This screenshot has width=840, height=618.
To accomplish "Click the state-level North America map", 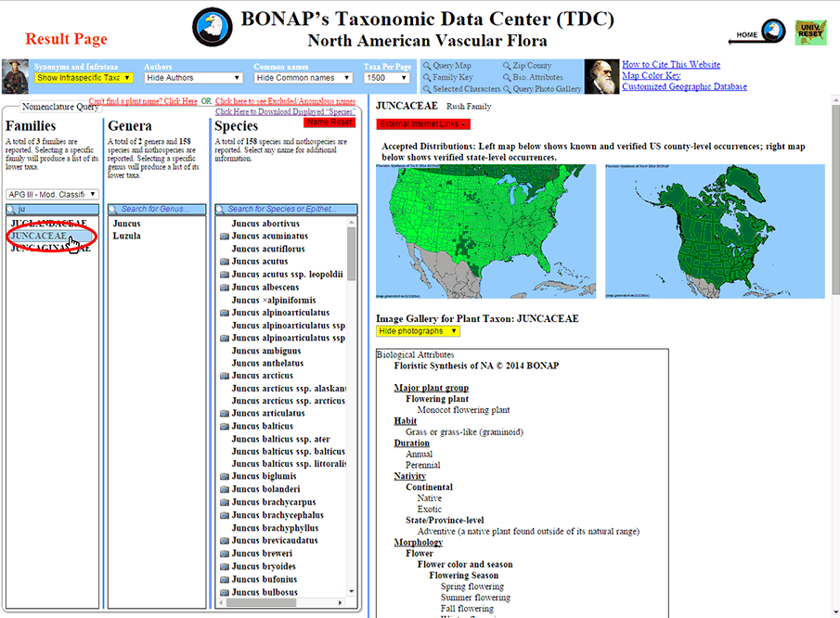I will pos(716,231).
